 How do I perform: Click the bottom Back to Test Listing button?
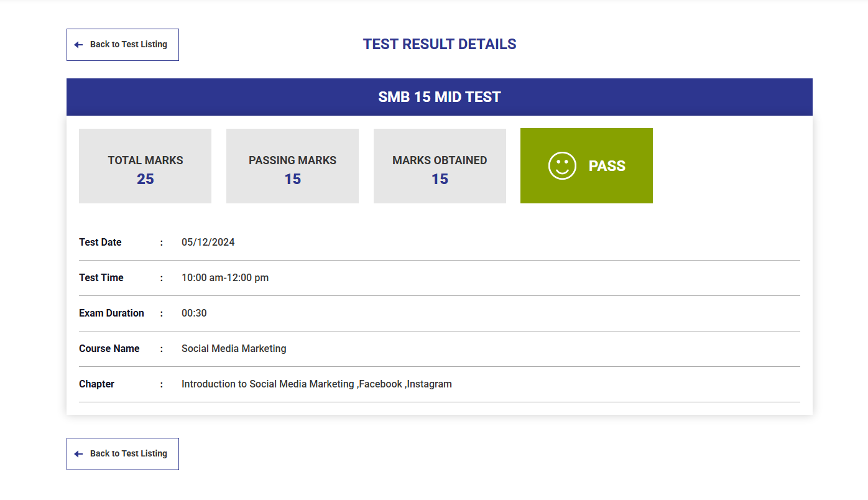pos(122,454)
